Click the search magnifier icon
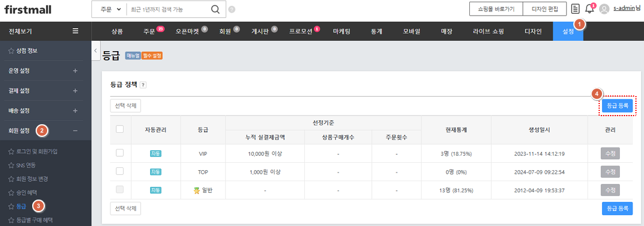 pos(215,9)
